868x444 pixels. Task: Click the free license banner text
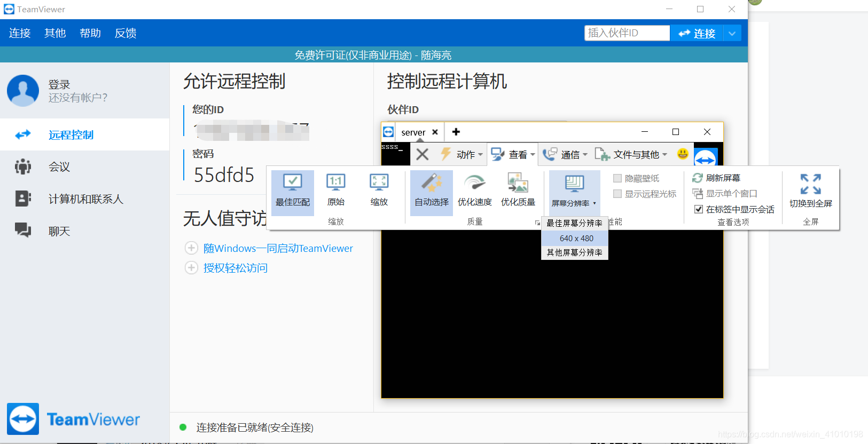coord(373,55)
